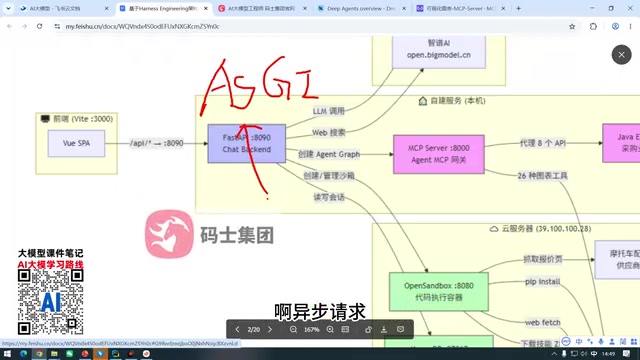Open PyCharm from the taskbar
This screenshot has width=640, height=360.
click(x=116, y=354)
